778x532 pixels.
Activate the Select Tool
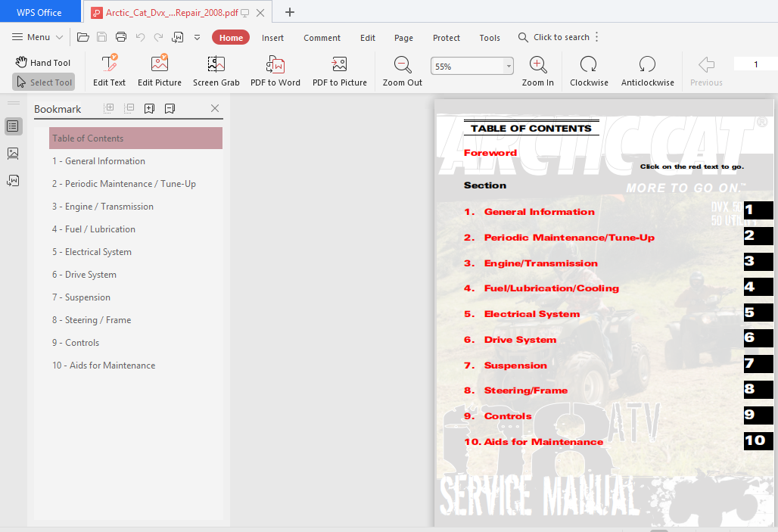click(44, 82)
